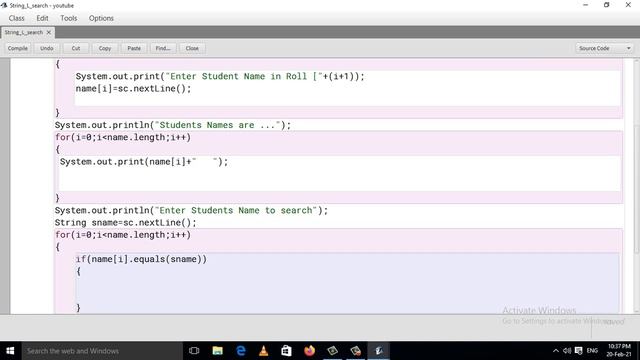Click line 'Students Names are ...' println

[x=173, y=125]
